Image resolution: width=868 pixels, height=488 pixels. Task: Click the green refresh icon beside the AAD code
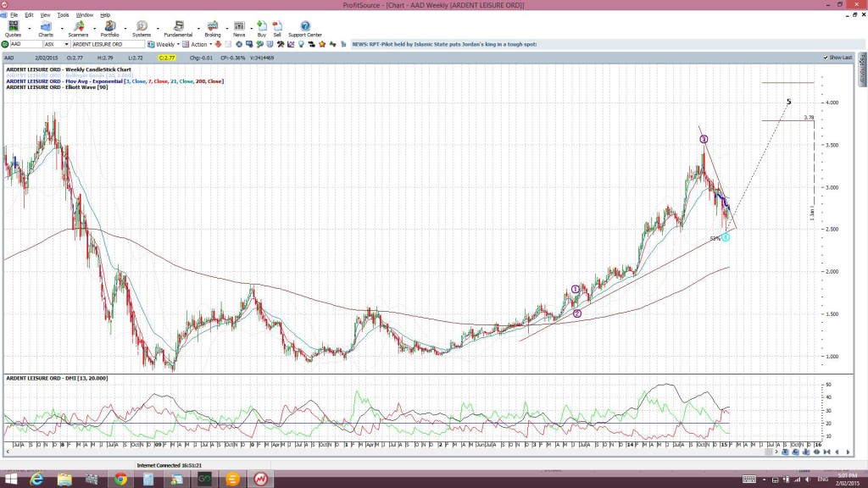5,44
